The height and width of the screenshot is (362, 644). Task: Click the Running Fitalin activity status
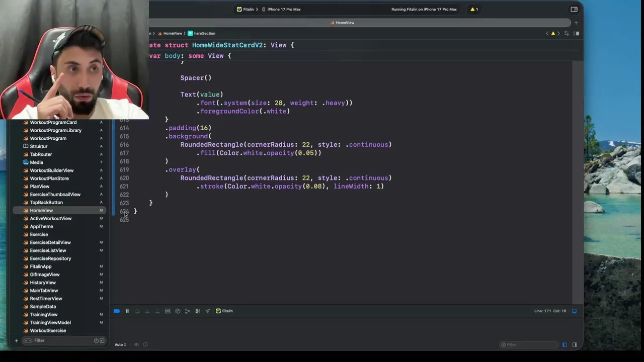(x=424, y=9)
